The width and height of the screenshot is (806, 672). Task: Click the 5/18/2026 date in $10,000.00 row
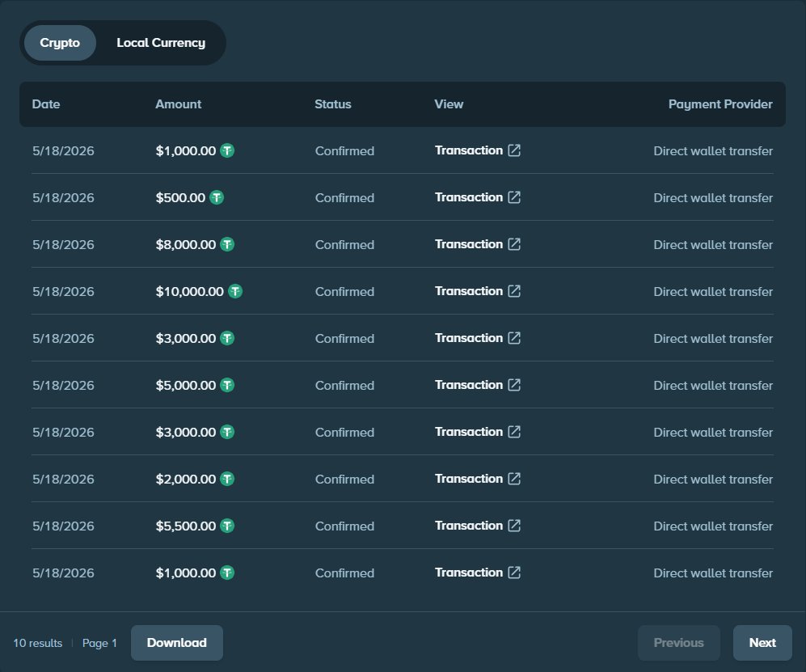[x=63, y=292]
